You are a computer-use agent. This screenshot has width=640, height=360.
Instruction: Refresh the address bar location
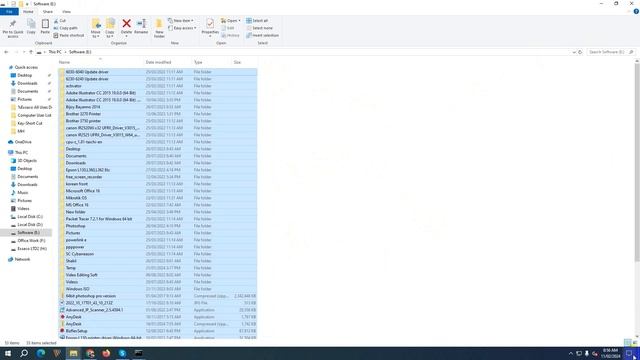[x=580, y=52]
